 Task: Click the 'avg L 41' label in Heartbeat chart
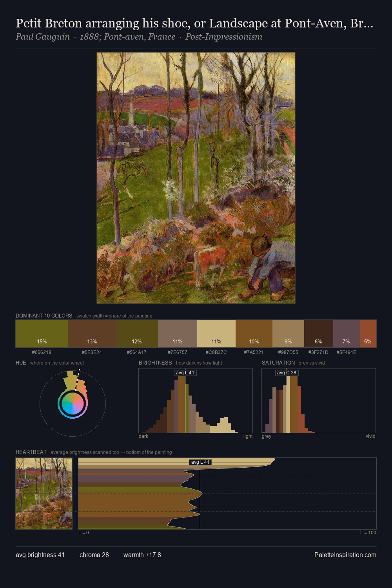click(200, 462)
